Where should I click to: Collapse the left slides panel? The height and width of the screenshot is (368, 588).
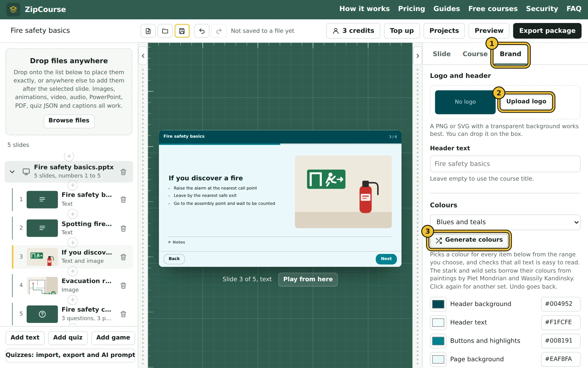pos(143,56)
